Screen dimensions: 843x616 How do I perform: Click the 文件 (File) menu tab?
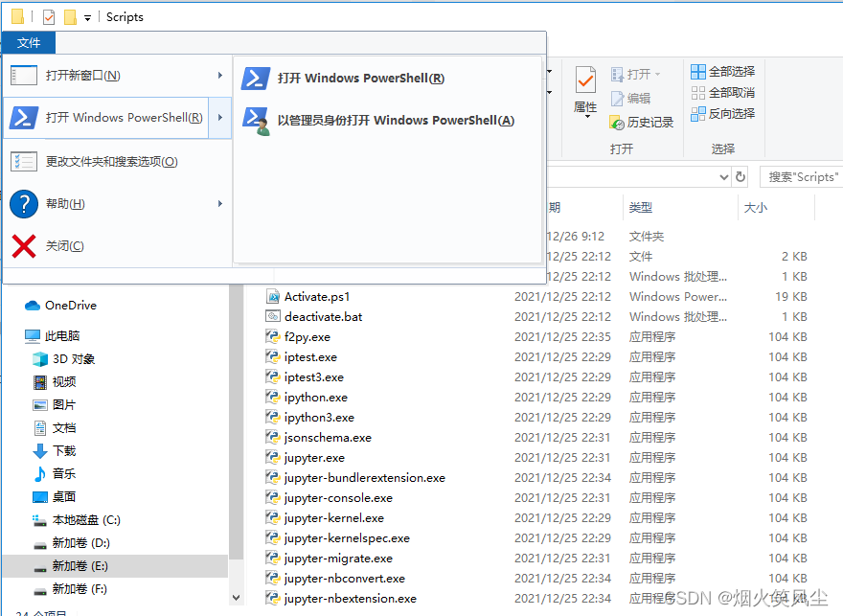(x=28, y=42)
